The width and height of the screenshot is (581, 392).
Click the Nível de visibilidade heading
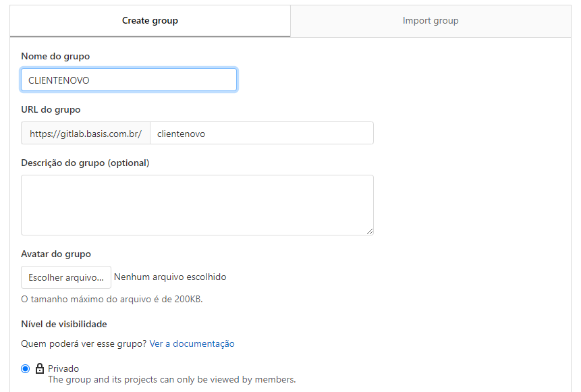pos(64,324)
